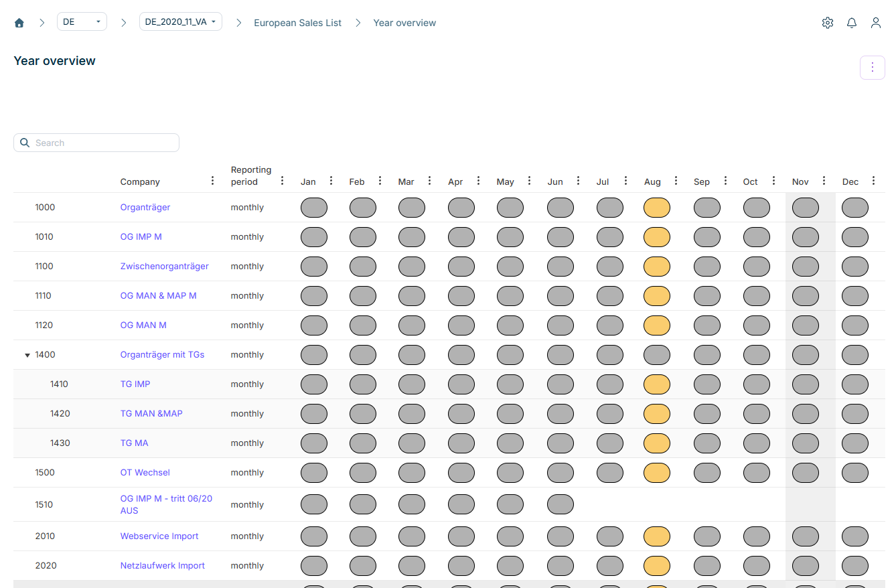Open the Feb column options menu
Screen dimensions: 896x588
pyautogui.click(x=380, y=181)
